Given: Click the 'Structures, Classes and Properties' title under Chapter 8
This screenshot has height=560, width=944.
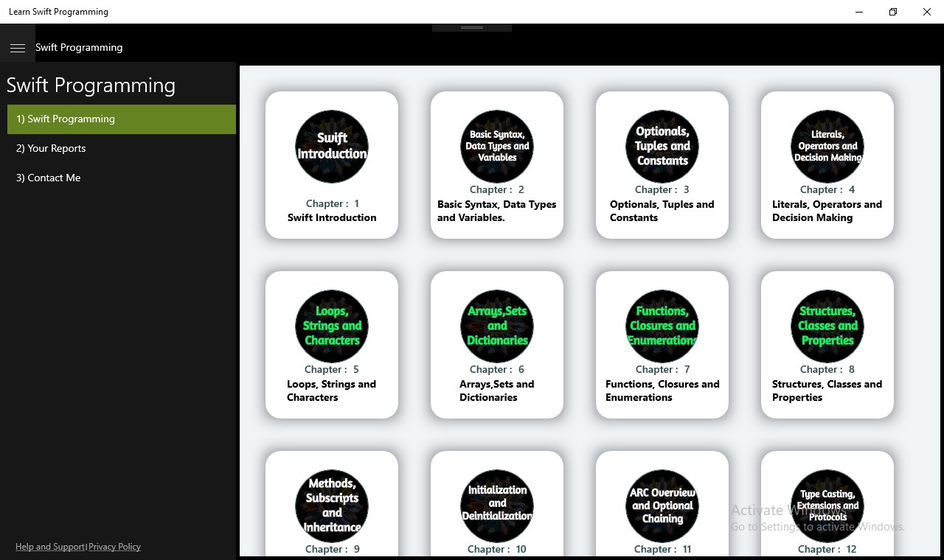Looking at the screenshot, I should 827,391.
